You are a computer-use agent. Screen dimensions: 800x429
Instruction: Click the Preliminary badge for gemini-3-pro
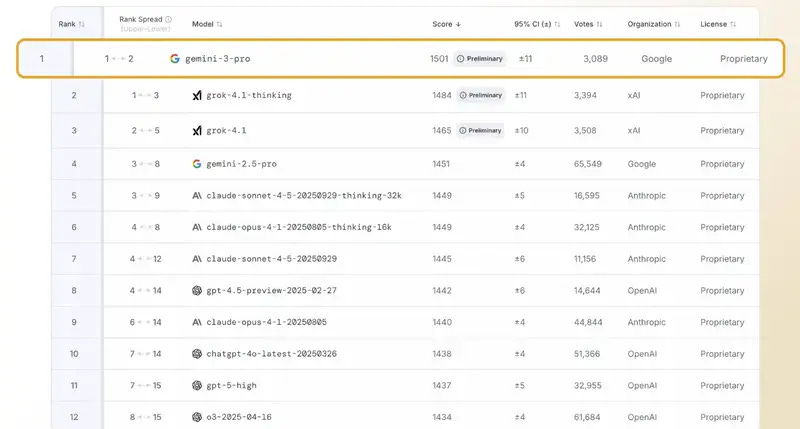(480, 59)
